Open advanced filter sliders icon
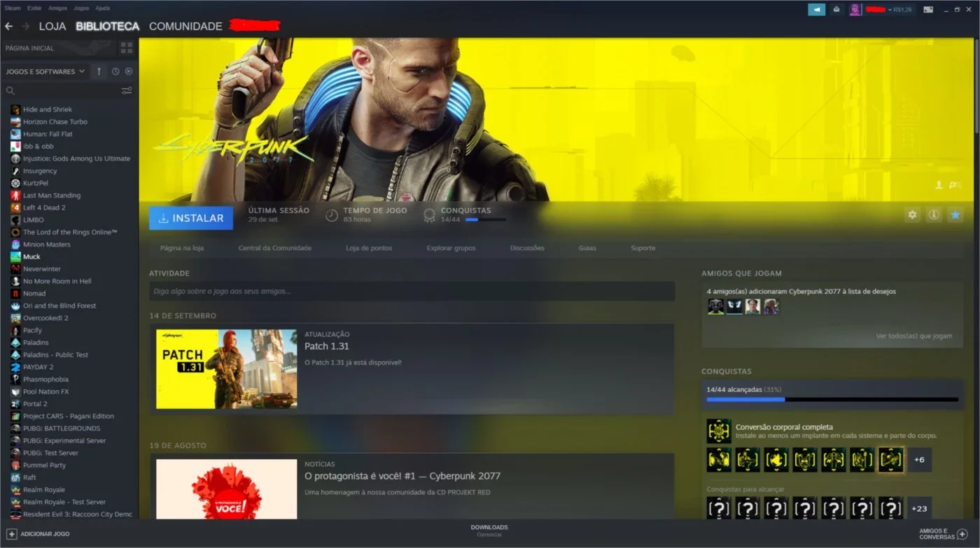The image size is (980, 548). 127,90
